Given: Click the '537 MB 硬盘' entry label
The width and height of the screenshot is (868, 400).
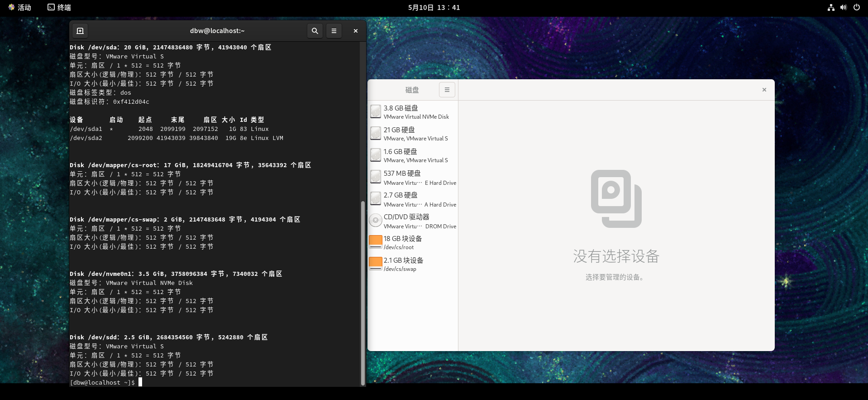Looking at the screenshot, I should pos(402,173).
